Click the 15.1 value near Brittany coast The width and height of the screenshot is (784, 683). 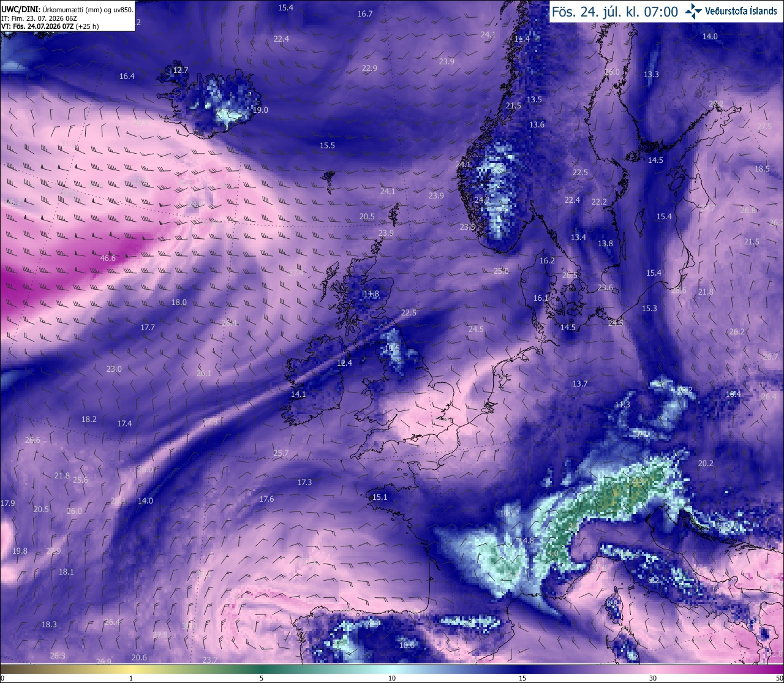point(380,497)
